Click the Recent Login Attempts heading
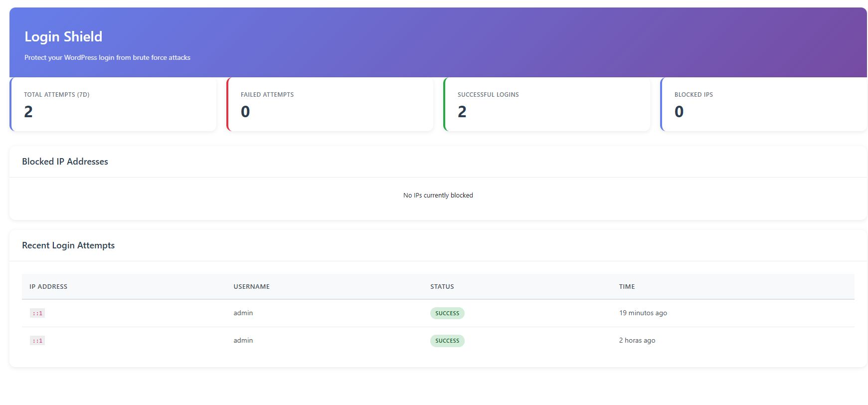The image size is (868, 405). point(68,245)
